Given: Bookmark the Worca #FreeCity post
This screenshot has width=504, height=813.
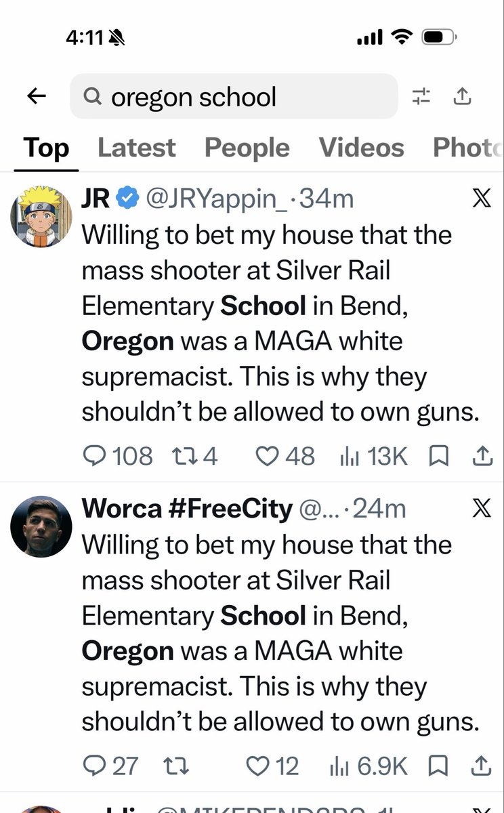Looking at the screenshot, I should 440,766.
